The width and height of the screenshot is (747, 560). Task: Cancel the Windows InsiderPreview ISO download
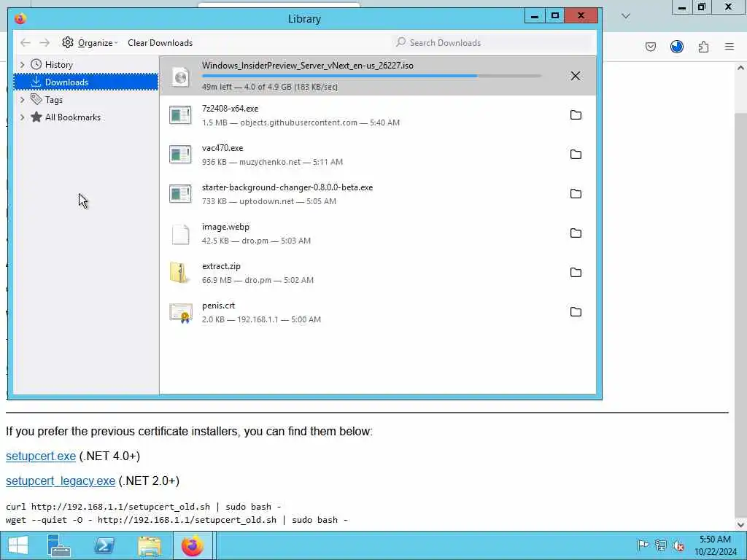point(575,76)
